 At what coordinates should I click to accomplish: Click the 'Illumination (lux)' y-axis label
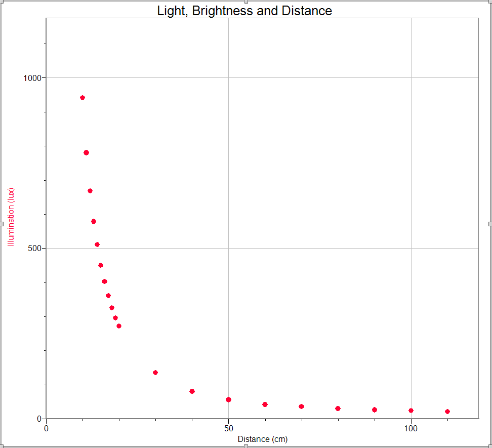point(11,217)
